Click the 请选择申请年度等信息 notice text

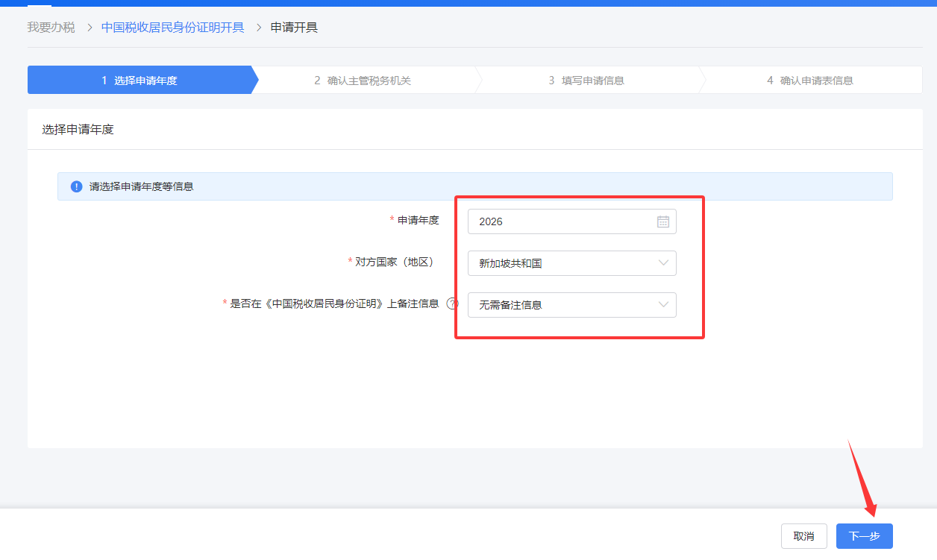tap(142, 186)
